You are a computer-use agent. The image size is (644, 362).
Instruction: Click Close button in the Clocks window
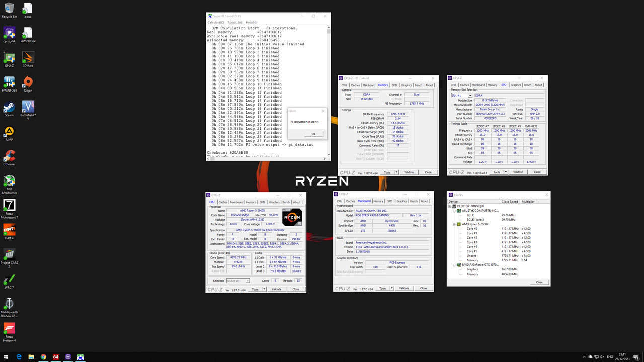[x=539, y=282]
